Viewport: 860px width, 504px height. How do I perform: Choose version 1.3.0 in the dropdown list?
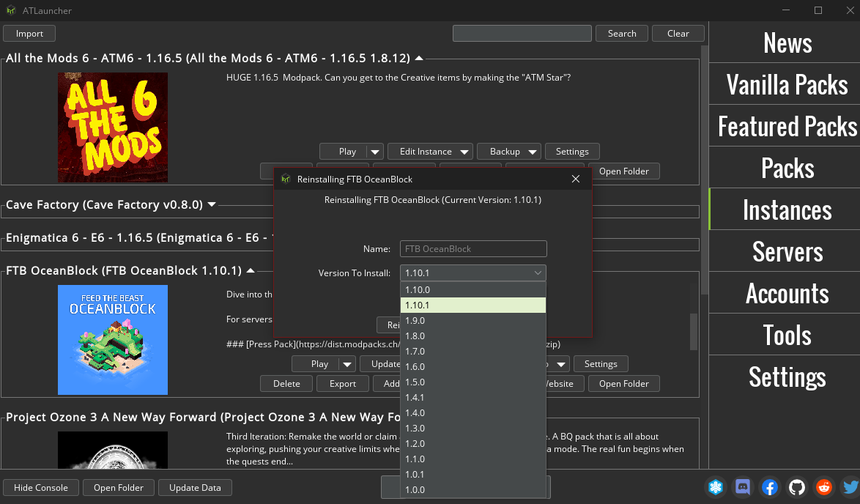click(x=473, y=428)
